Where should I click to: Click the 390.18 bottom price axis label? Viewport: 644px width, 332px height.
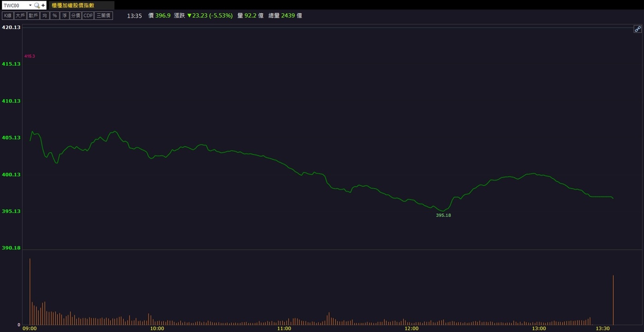(12, 248)
